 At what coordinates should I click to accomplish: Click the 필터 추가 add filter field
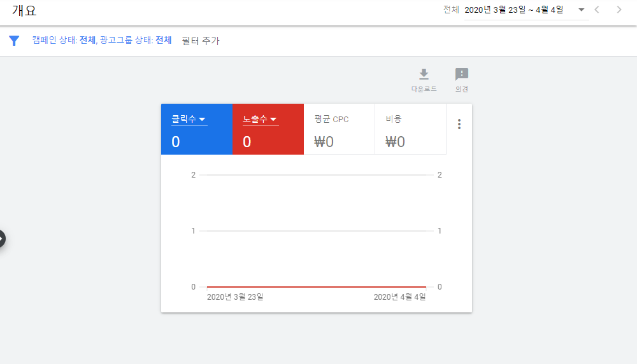pos(200,41)
